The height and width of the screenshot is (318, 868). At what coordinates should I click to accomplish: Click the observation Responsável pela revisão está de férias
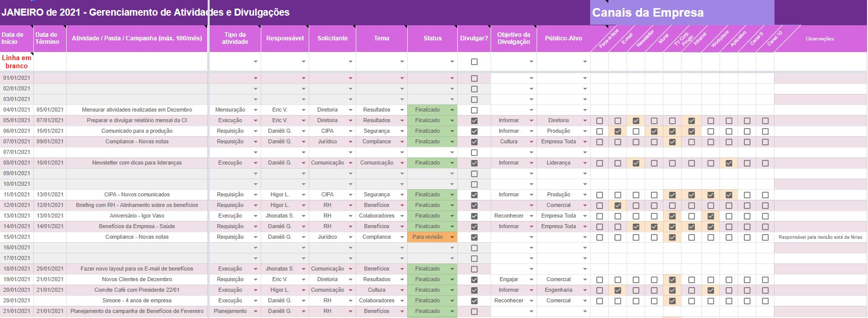point(821,237)
